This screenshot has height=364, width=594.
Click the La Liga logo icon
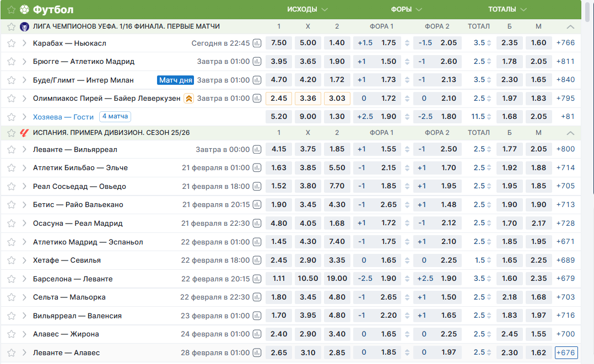click(x=24, y=133)
